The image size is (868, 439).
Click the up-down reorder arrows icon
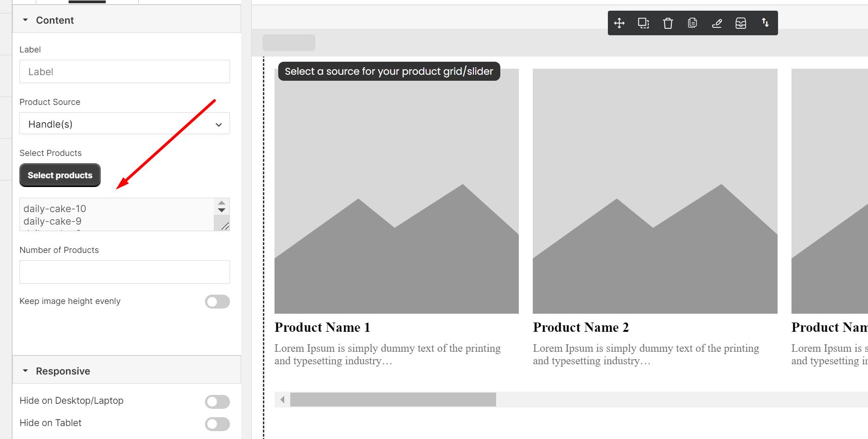(765, 23)
